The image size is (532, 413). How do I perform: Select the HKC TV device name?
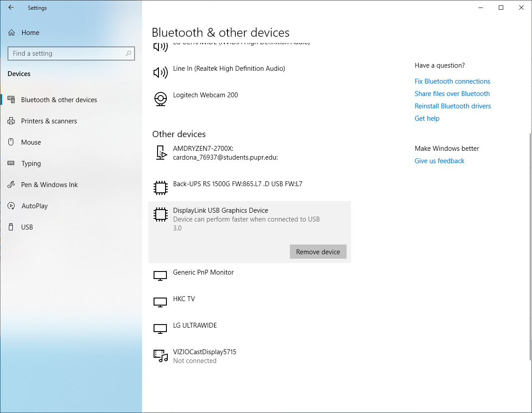tap(184, 299)
